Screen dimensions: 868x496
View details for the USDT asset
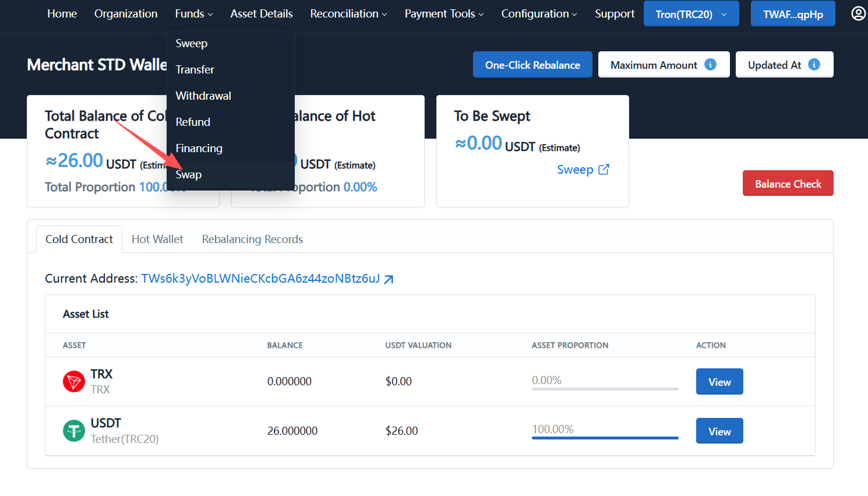click(x=719, y=431)
